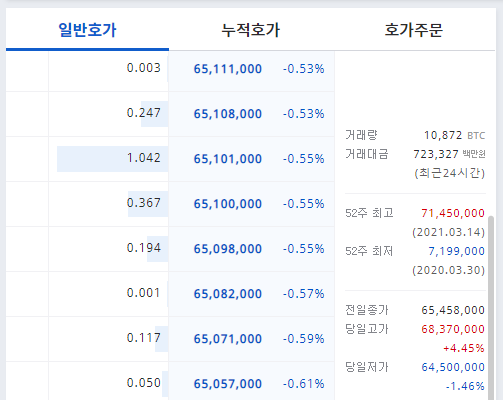Select the 65,108,000 price row
Image resolution: width=503 pixels, height=400 pixels.
(x=251, y=114)
